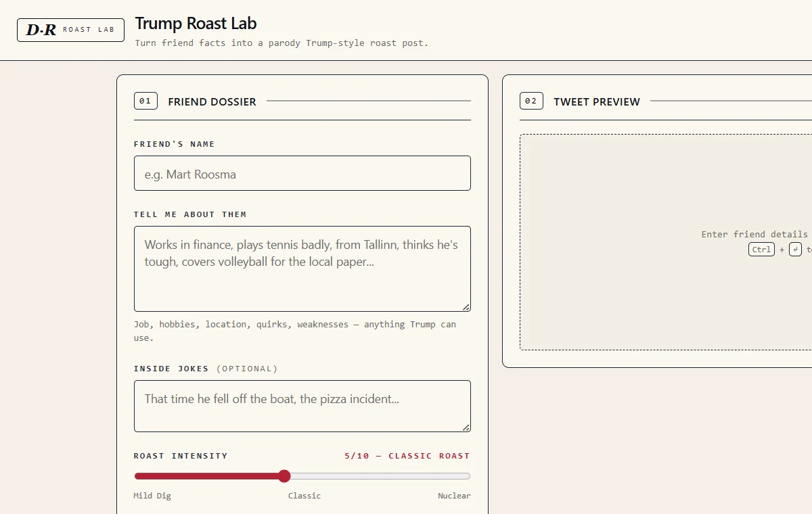Click the tagline 'Turn friend facts into a parody'

pyautogui.click(x=281, y=43)
